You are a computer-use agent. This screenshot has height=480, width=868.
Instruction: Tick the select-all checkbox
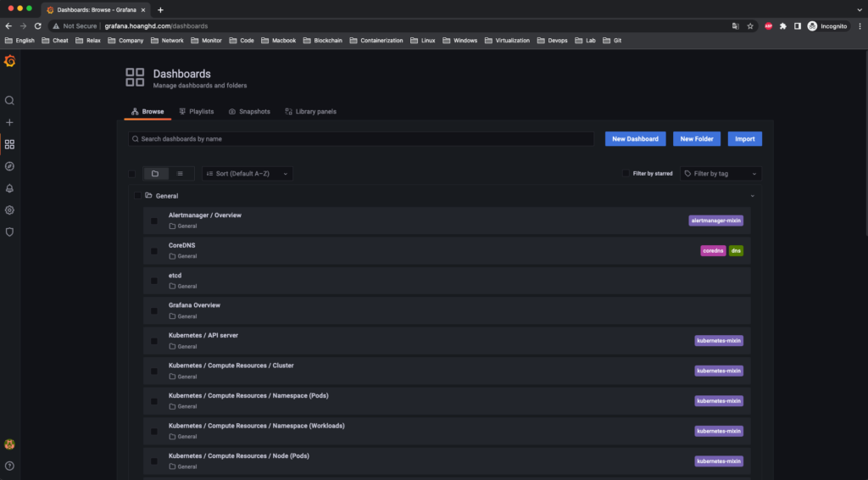coord(131,174)
